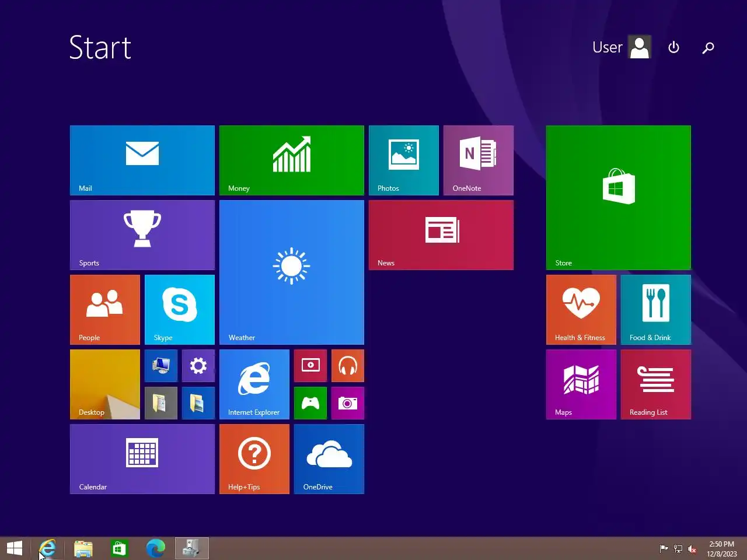Launch the Skype tile
Screen dimensions: 747x560
click(x=180, y=310)
